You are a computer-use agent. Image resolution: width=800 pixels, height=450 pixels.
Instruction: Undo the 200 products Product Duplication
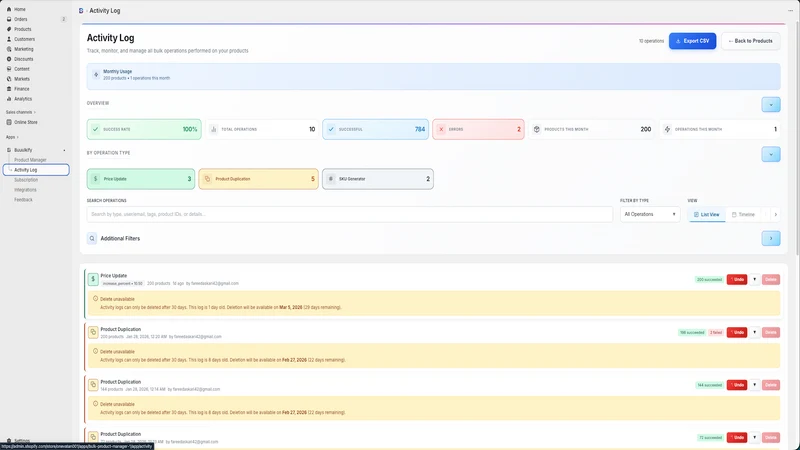(737, 332)
